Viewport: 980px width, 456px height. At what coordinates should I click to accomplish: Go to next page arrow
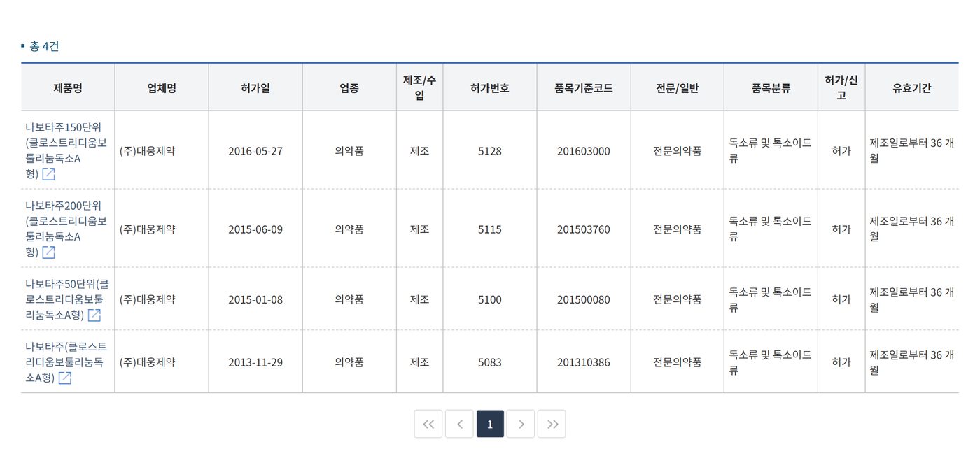pyautogui.click(x=521, y=424)
